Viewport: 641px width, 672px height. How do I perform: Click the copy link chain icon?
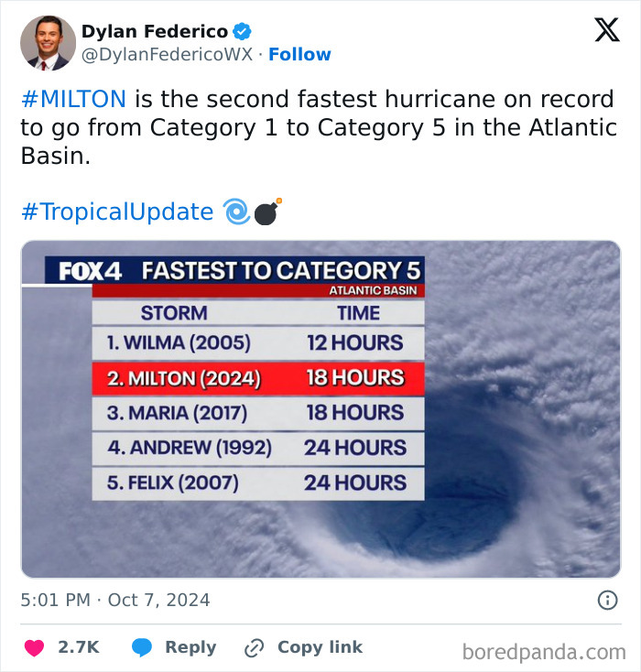(x=254, y=648)
